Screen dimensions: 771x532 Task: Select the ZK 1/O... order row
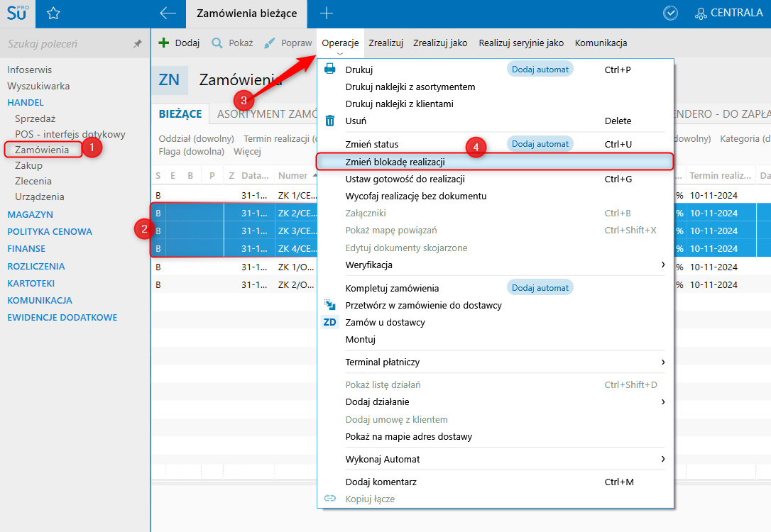pyautogui.click(x=293, y=267)
